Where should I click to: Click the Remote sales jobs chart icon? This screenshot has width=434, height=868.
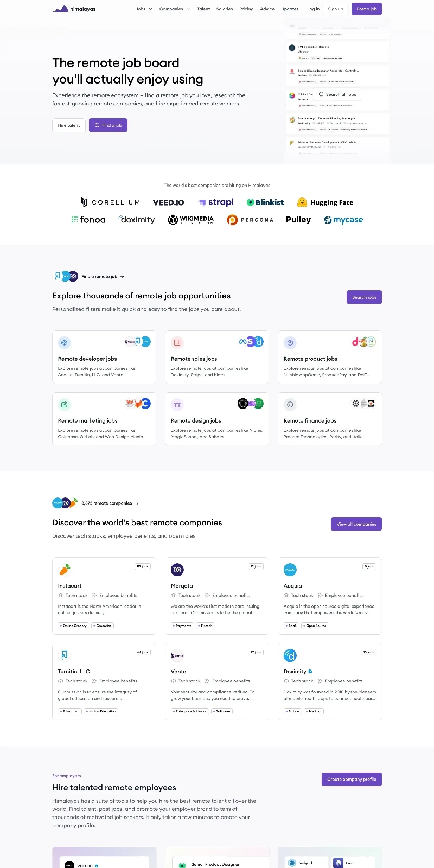pyautogui.click(x=177, y=342)
